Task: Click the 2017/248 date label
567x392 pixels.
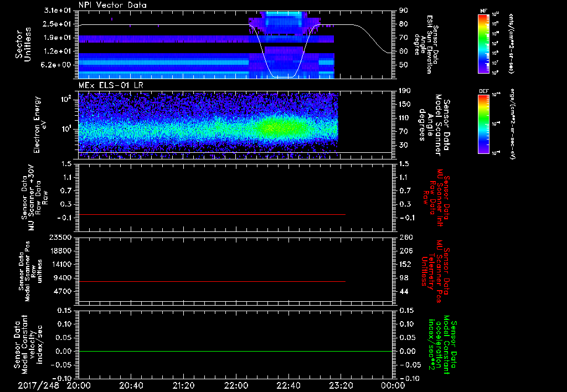Action: click(38, 385)
